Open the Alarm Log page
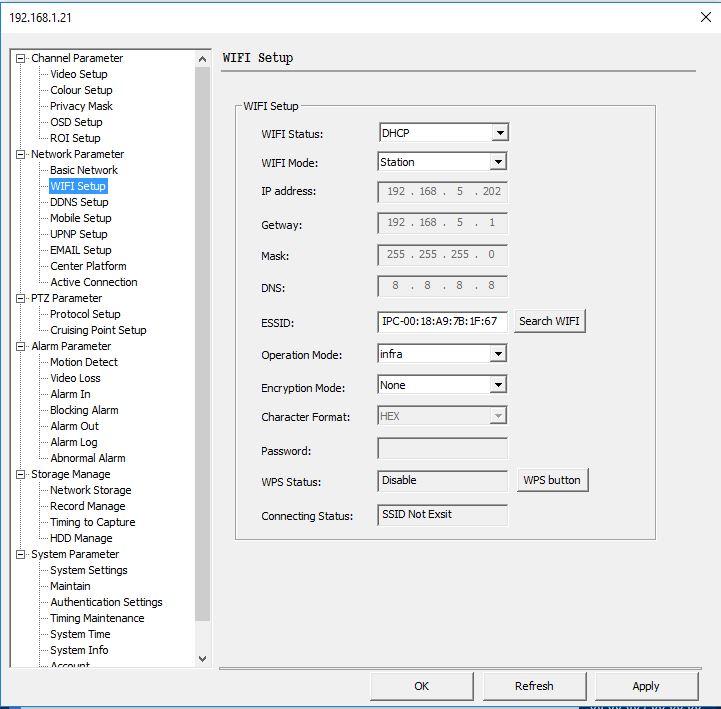Viewport: 721px width, 709px height. click(74, 442)
